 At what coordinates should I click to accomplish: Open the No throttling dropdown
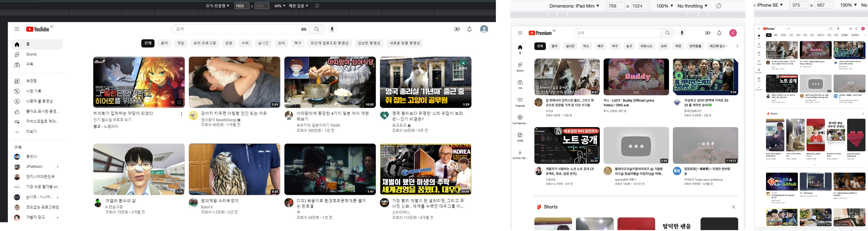[692, 6]
